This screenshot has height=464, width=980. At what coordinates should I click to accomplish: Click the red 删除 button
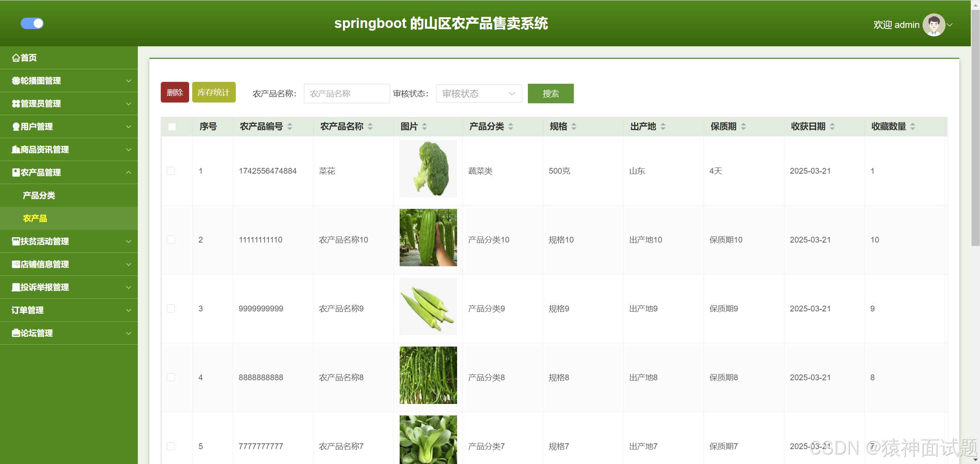click(175, 93)
